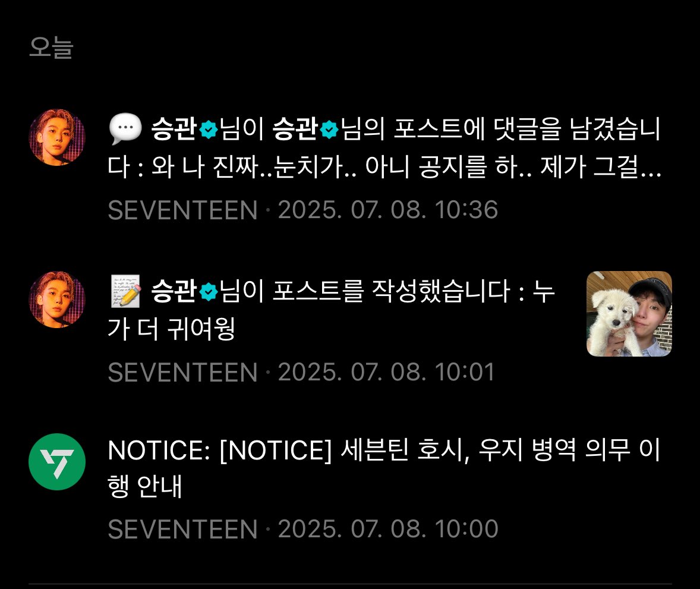Tap the timestamp 2025. 07. 08. 10:36
Viewport: 700px width, 589px height.
point(387,210)
